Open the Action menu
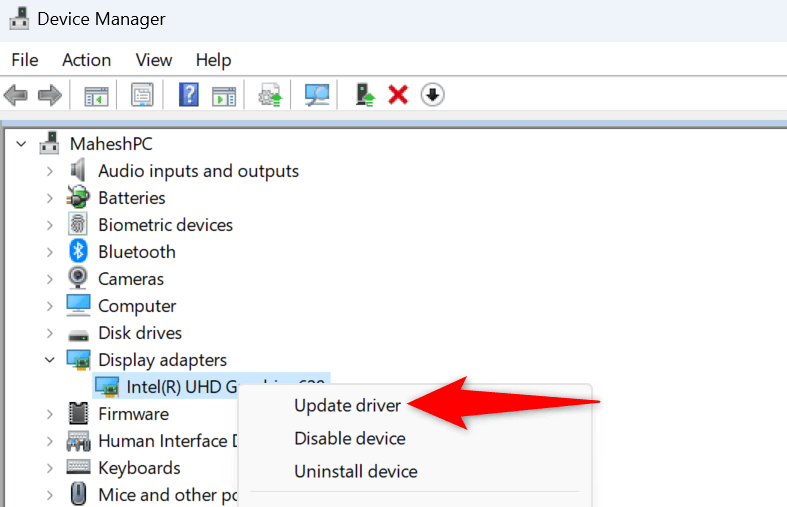This screenshot has width=787, height=507. click(x=86, y=60)
